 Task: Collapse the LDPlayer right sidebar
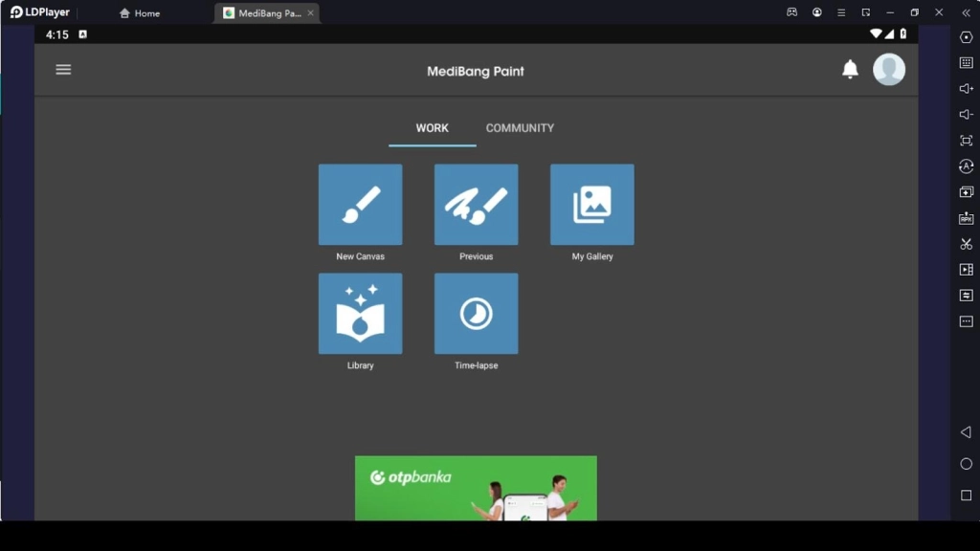[967, 12]
